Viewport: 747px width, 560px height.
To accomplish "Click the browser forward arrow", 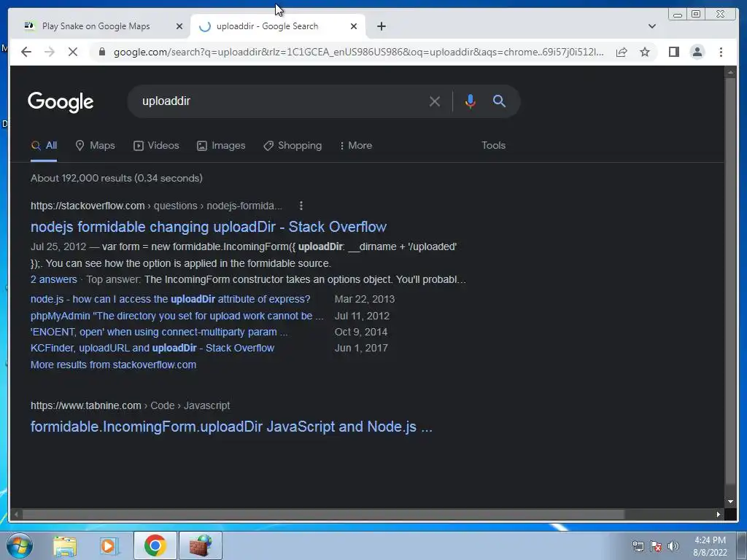I will [x=50, y=52].
